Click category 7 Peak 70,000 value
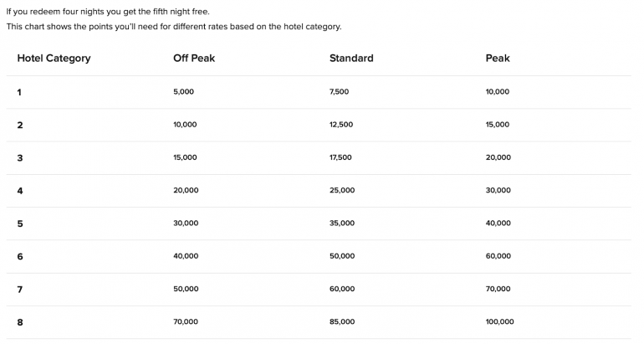 (x=498, y=289)
